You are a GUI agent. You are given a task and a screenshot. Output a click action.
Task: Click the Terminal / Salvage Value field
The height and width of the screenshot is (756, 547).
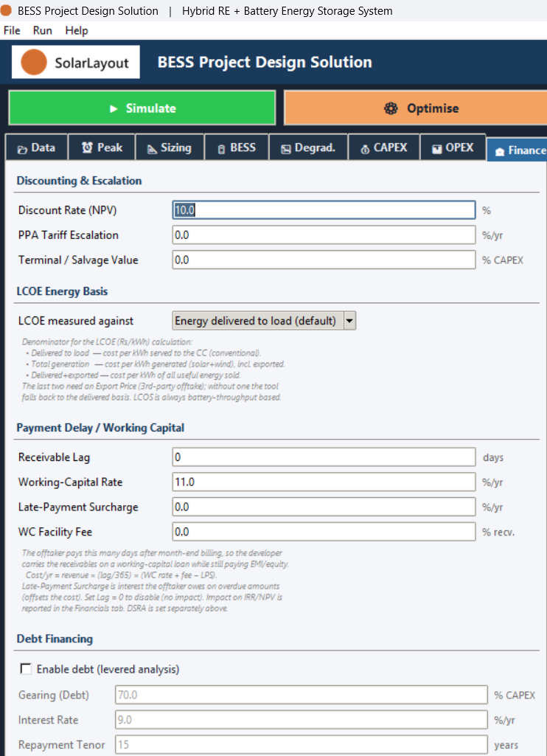324,260
